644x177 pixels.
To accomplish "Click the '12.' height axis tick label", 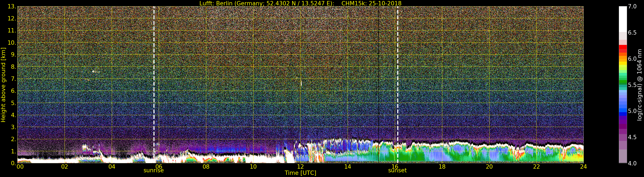I will [12, 18].
